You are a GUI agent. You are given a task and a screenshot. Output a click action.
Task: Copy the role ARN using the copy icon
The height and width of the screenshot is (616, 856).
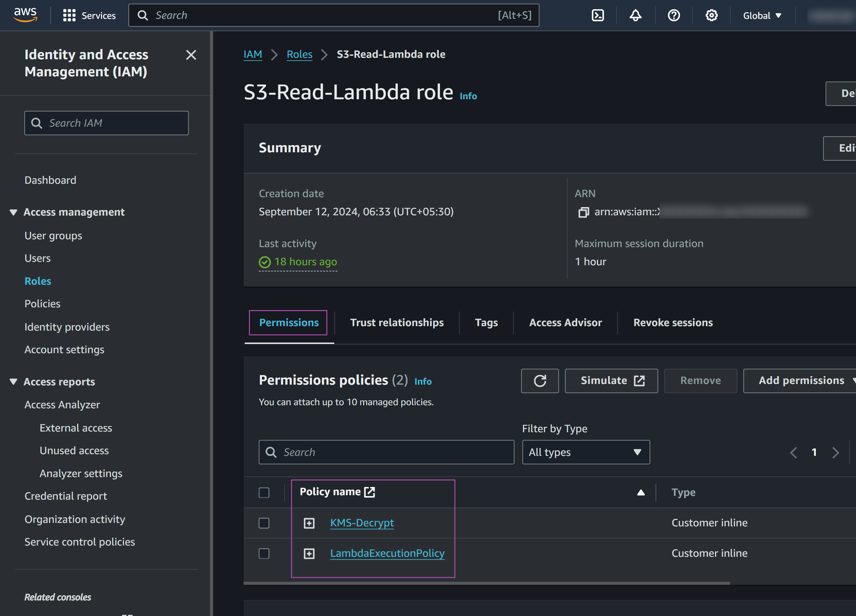583,212
